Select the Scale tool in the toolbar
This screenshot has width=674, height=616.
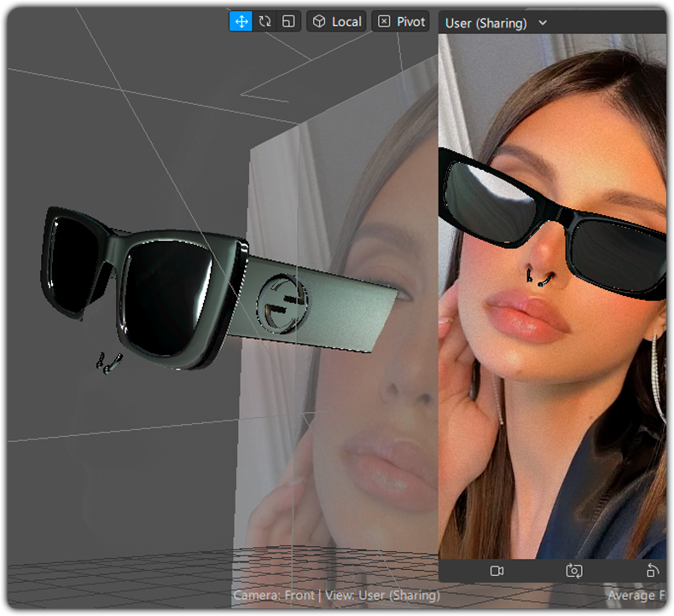[x=288, y=21]
